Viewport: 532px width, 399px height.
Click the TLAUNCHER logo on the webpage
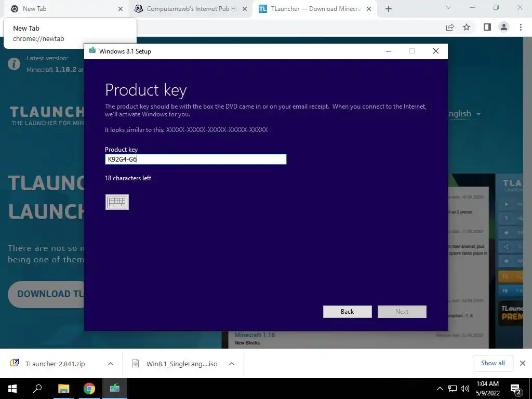(x=46, y=115)
